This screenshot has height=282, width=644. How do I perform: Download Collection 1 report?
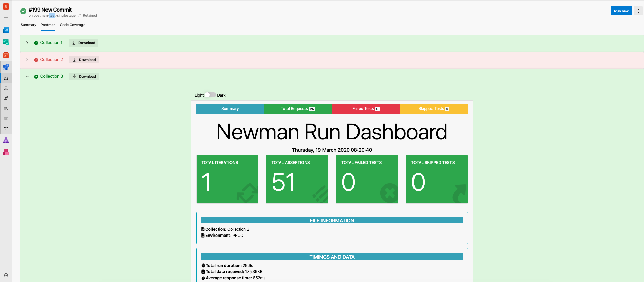click(x=84, y=43)
